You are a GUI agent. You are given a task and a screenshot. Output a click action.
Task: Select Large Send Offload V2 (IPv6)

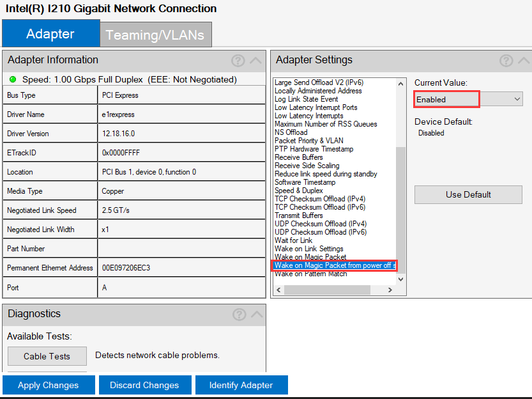click(x=319, y=82)
